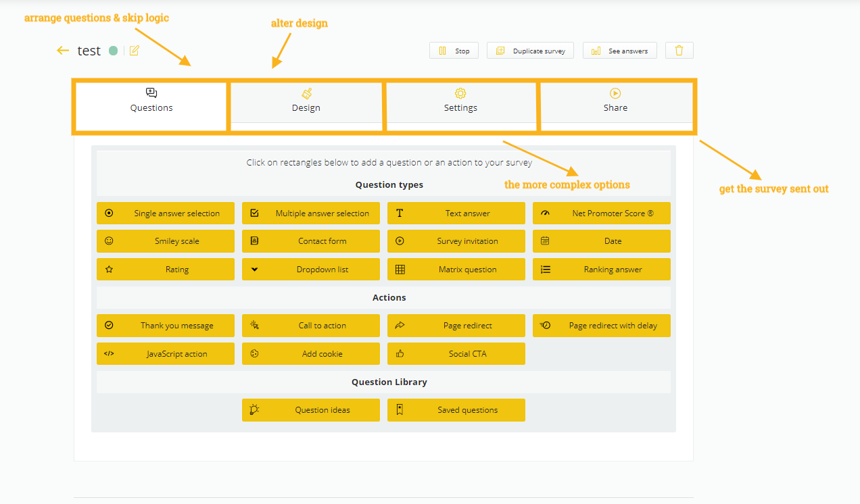Click the Actions section heading
860x504 pixels.
[x=389, y=297]
